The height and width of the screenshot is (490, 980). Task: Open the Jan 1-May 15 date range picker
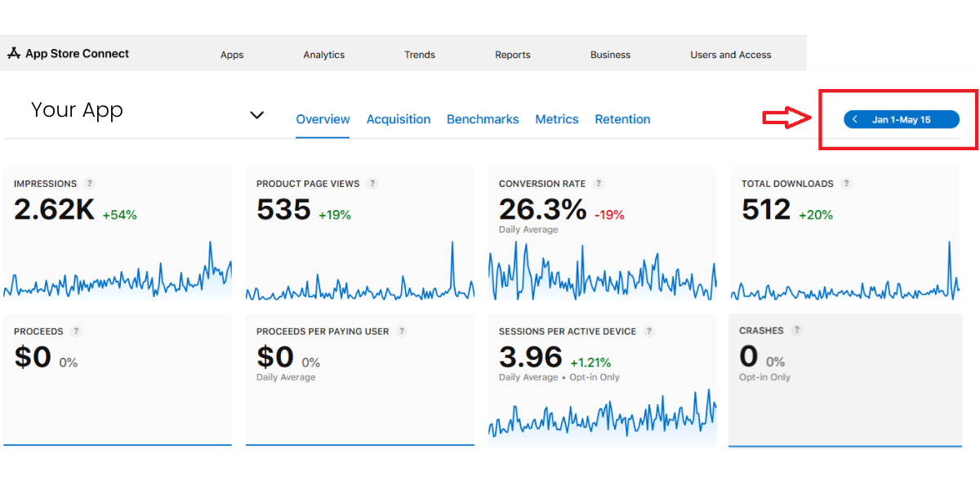click(902, 120)
